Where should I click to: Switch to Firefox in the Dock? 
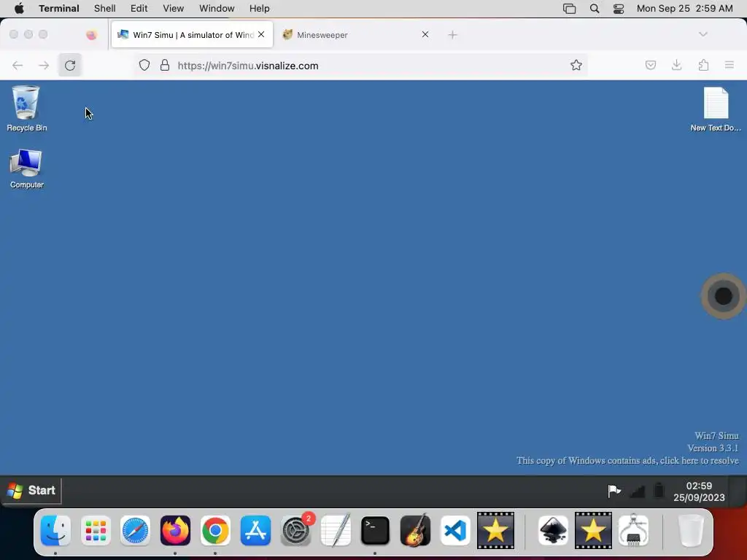[x=175, y=530]
